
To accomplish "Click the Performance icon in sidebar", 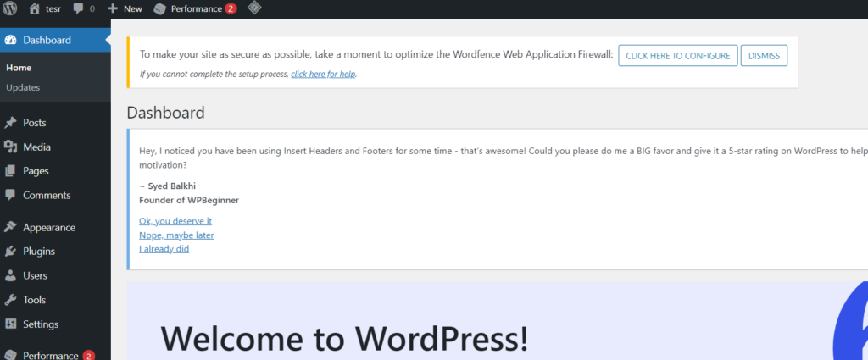I will 10,355.
